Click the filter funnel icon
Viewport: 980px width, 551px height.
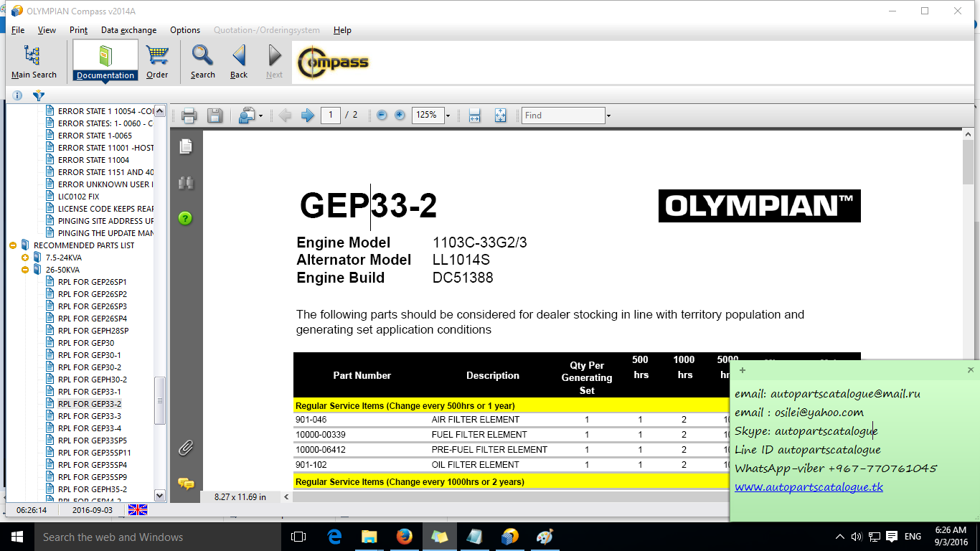[x=39, y=95]
